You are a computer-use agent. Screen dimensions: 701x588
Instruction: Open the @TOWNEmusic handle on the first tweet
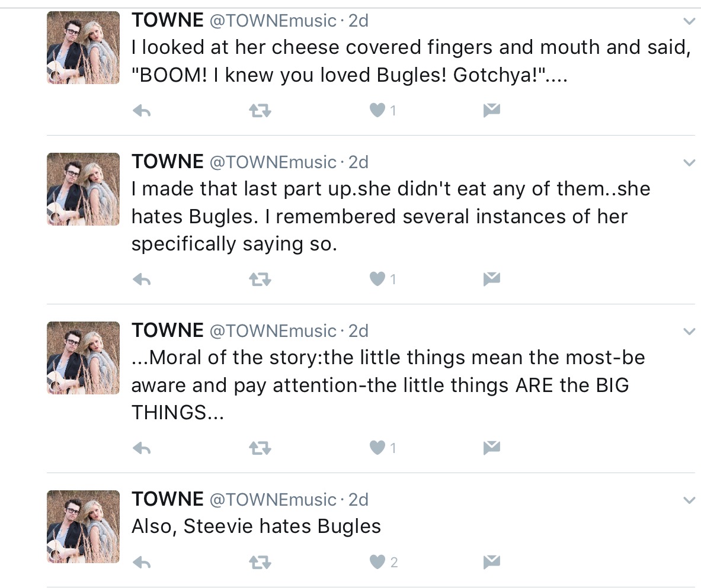pos(273,21)
